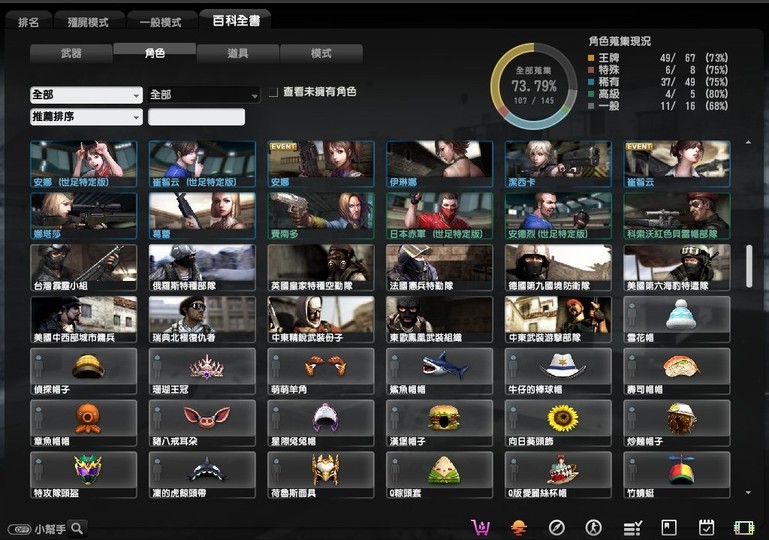Viewport: 769px width, 540px height.
Task: Open the pink shopping cart icon
Action: [482, 527]
